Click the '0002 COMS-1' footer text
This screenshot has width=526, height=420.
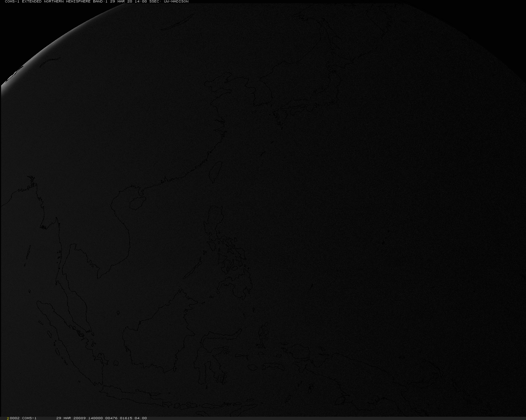pyautogui.click(x=23, y=418)
